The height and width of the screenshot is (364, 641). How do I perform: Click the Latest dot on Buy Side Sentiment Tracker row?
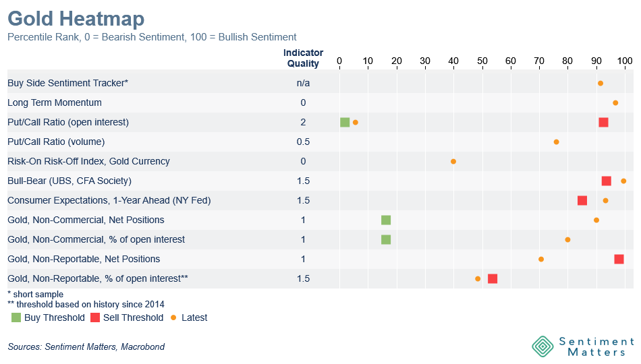601,83
